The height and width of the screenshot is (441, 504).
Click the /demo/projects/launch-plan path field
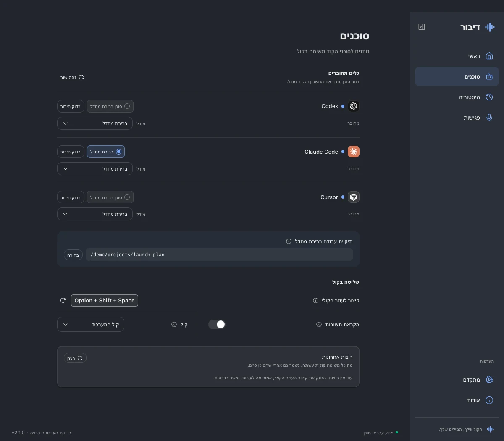tap(219, 255)
